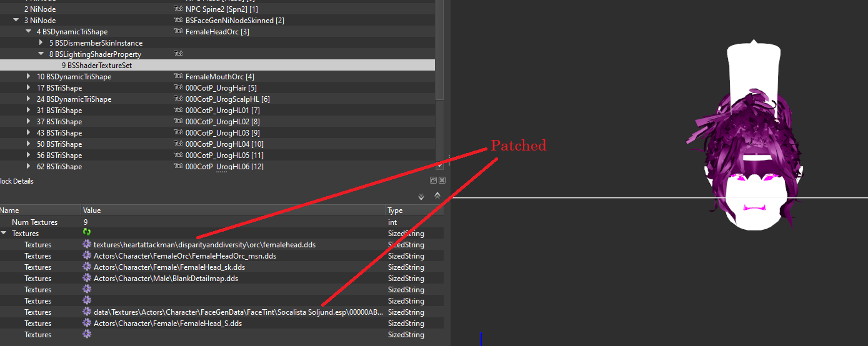868x346 pixels.
Task: Collapse the Textures array in Block Details
Action: (4, 233)
